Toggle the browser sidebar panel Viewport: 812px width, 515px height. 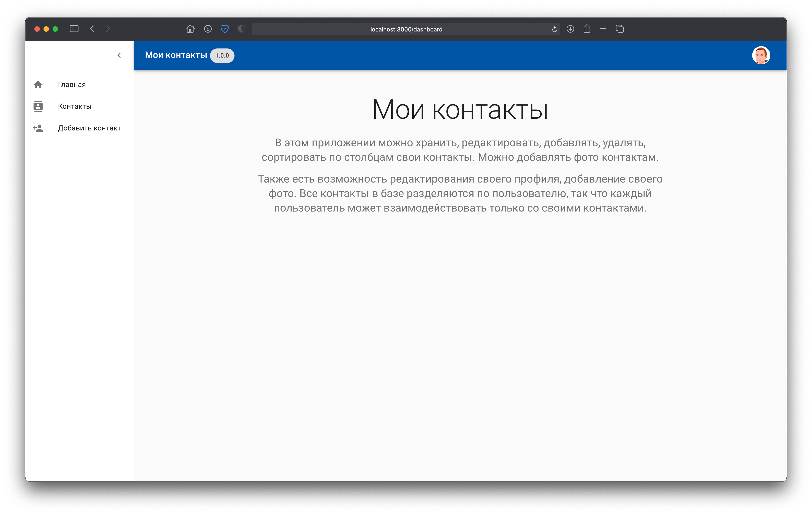click(x=74, y=29)
